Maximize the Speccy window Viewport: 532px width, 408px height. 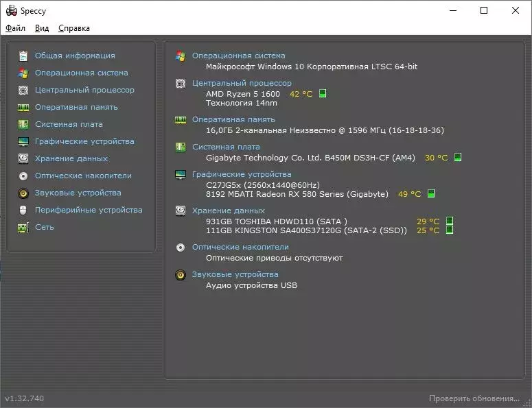(x=484, y=10)
